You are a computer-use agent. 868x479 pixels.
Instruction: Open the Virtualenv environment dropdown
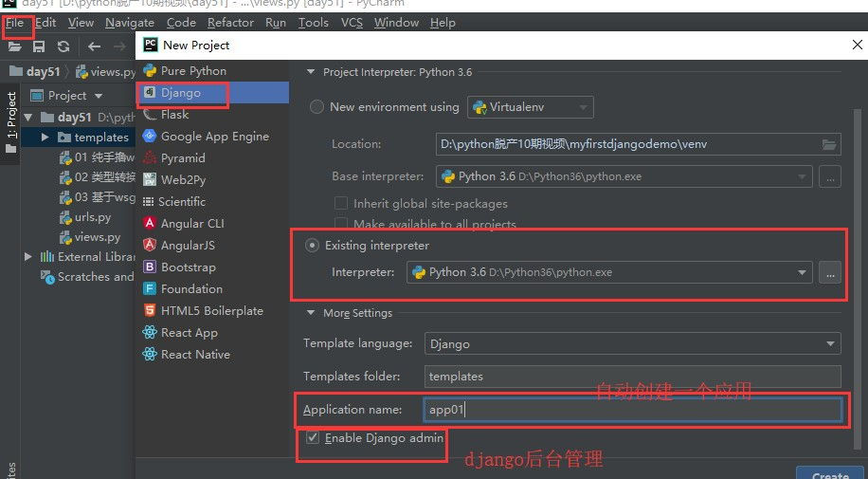pyautogui.click(x=531, y=107)
